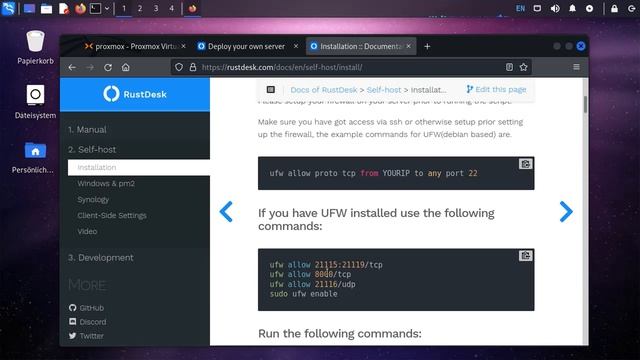Copy the ufw allow proto tcp command

pos(525,164)
